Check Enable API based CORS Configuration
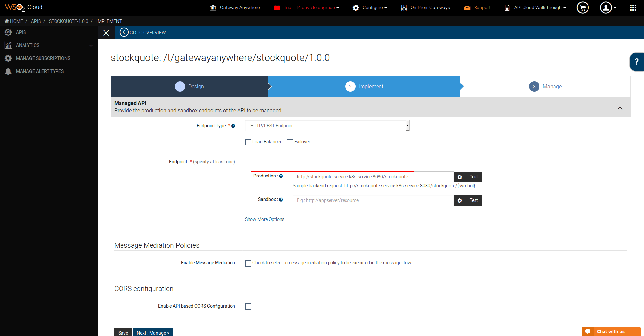The image size is (644, 336). click(248, 307)
